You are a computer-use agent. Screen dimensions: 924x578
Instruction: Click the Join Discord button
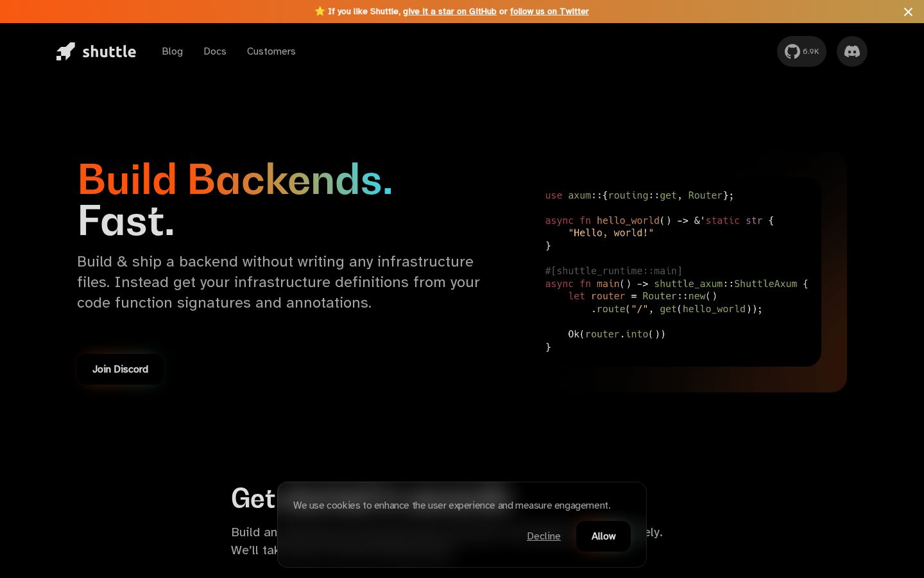point(120,369)
